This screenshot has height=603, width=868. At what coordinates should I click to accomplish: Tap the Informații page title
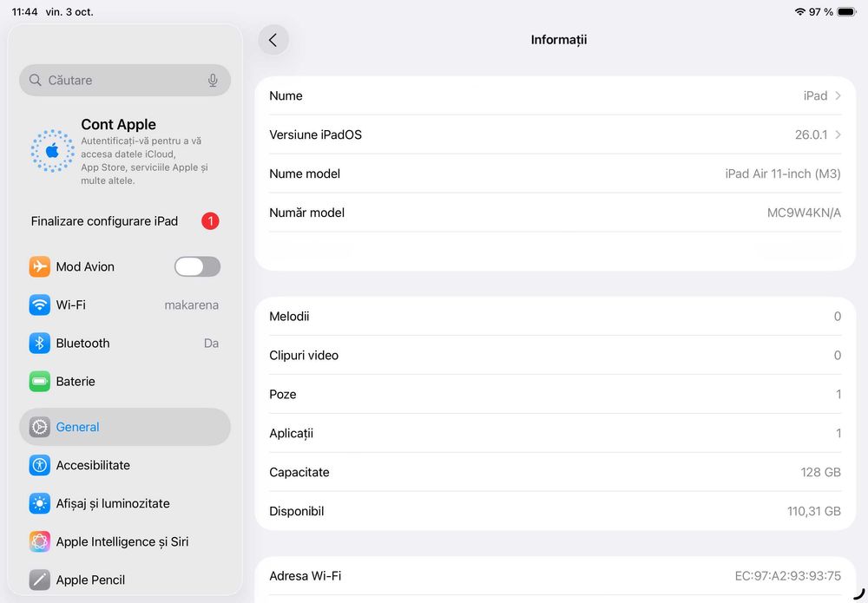pyautogui.click(x=558, y=40)
